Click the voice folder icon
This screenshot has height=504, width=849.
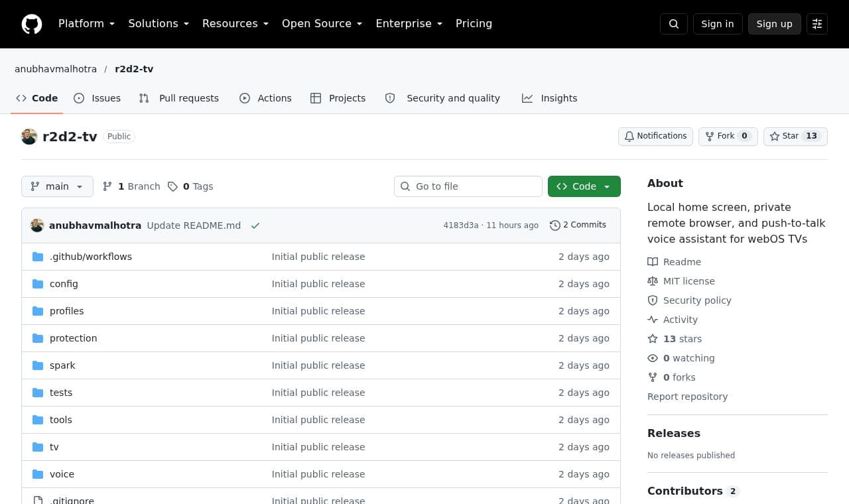click(x=38, y=474)
